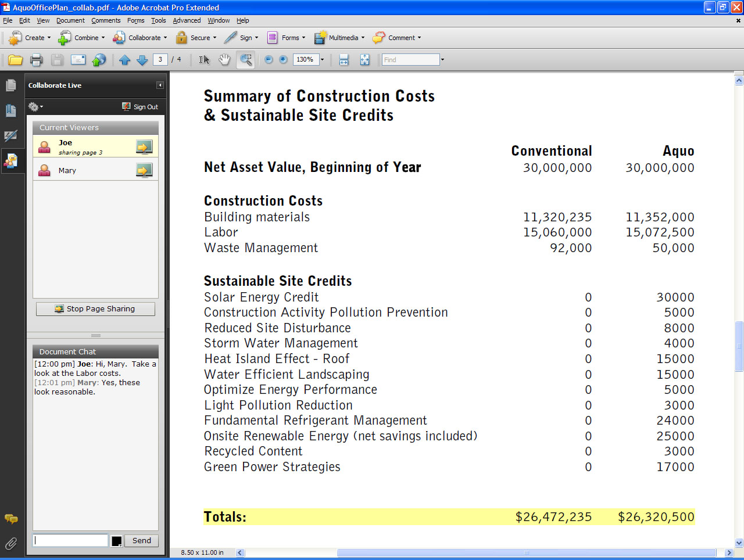Open the Signatures panel icon
This screenshot has width=744, height=560.
pyautogui.click(x=10, y=136)
